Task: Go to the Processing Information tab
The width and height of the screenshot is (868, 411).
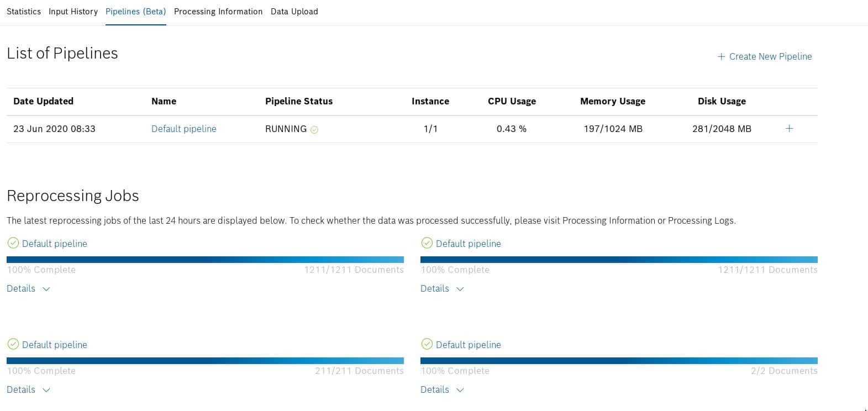Action: [218, 12]
